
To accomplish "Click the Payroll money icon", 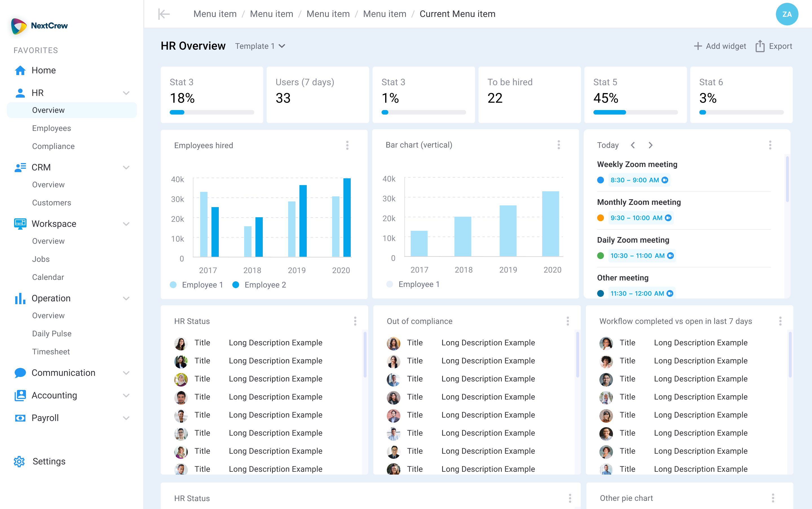I will (20, 418).
